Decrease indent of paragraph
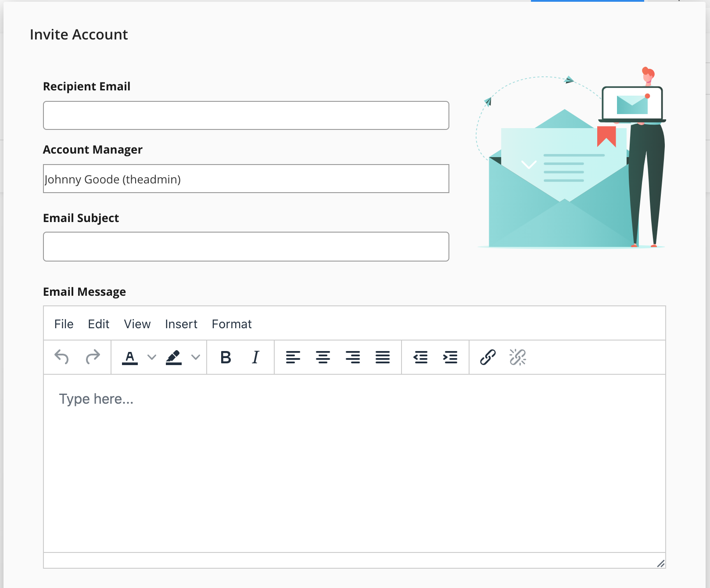 tap(420, 357)
